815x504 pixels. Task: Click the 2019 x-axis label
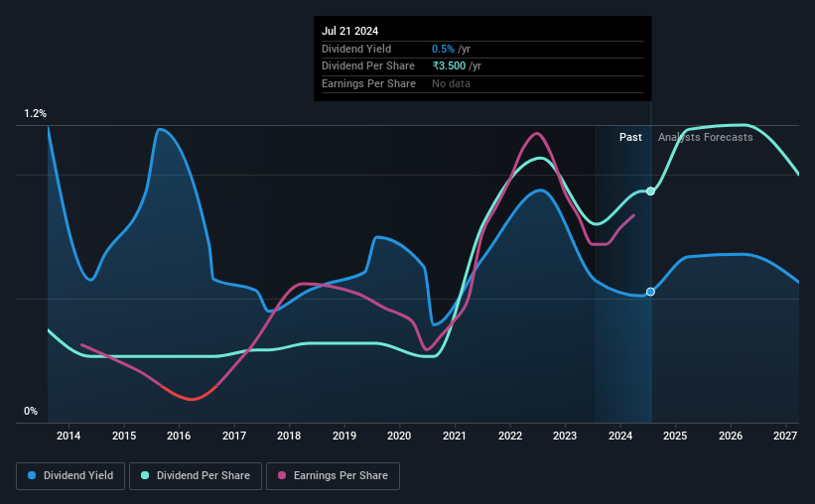(x=344, y=436)
